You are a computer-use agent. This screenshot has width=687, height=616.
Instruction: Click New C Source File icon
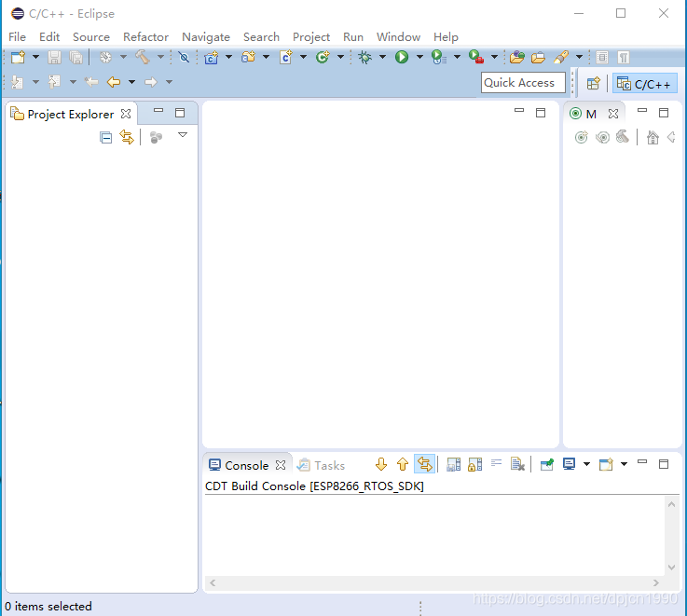click(285, 58)
